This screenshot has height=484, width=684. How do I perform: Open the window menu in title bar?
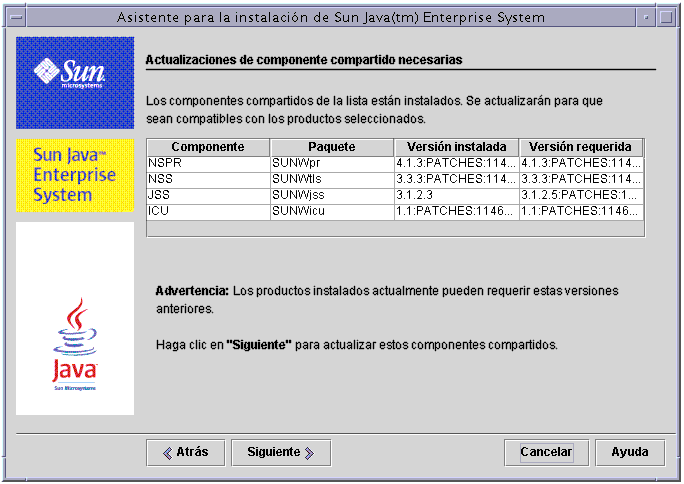(17, 17)
